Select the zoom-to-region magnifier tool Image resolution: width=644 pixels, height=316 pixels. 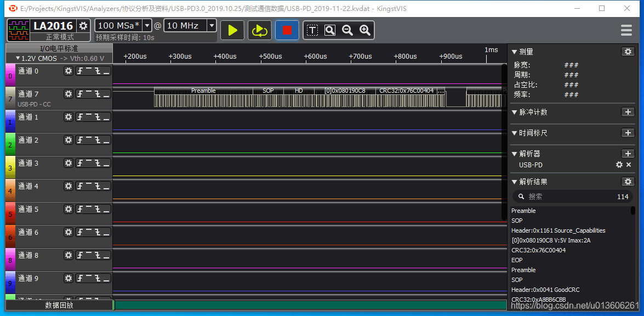click(330, 30)
